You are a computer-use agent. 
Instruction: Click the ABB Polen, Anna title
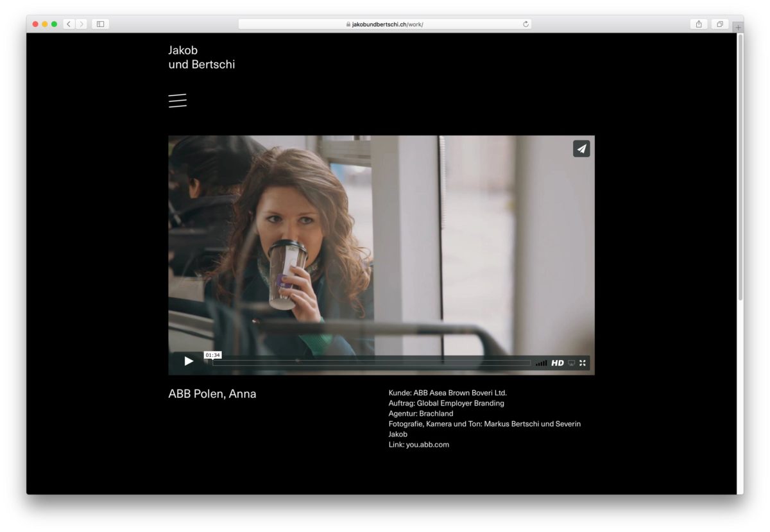coord(212,394)
